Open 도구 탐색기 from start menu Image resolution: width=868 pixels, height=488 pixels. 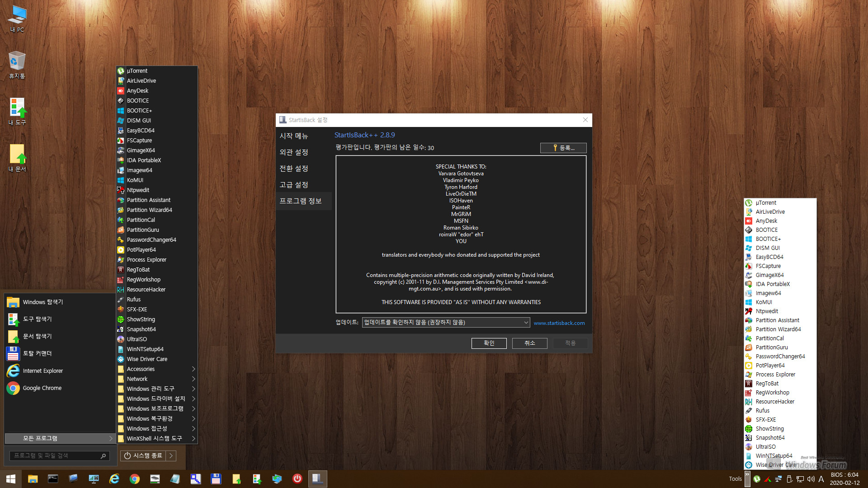tap(60, 319)
